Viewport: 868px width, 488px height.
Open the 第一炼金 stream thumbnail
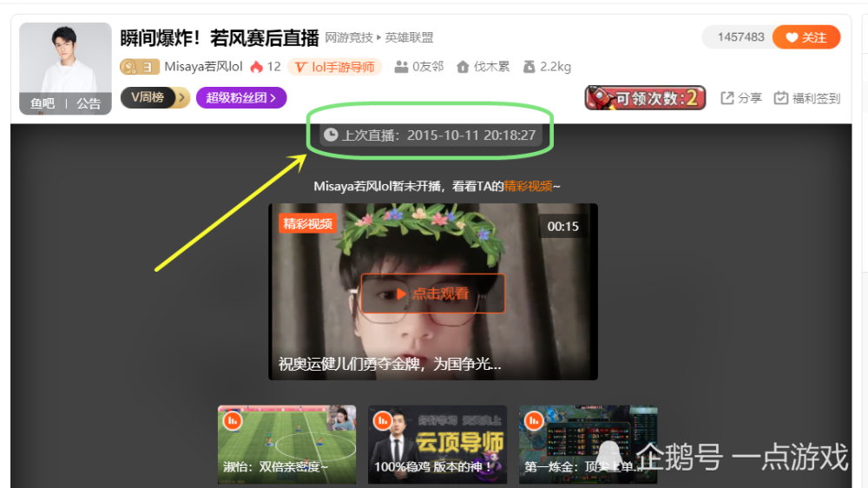pos(588,445)
